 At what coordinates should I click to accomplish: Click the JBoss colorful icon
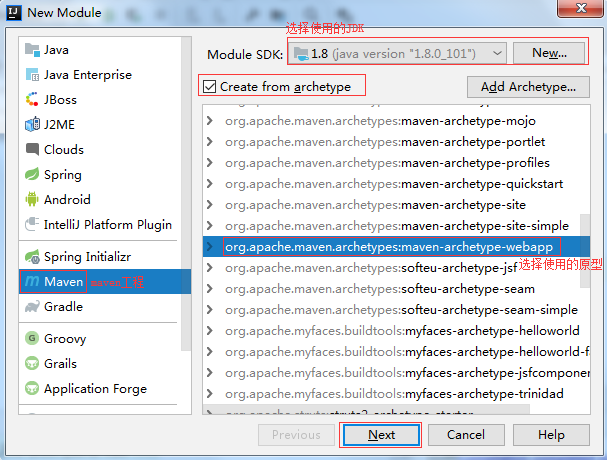[32, 100]
